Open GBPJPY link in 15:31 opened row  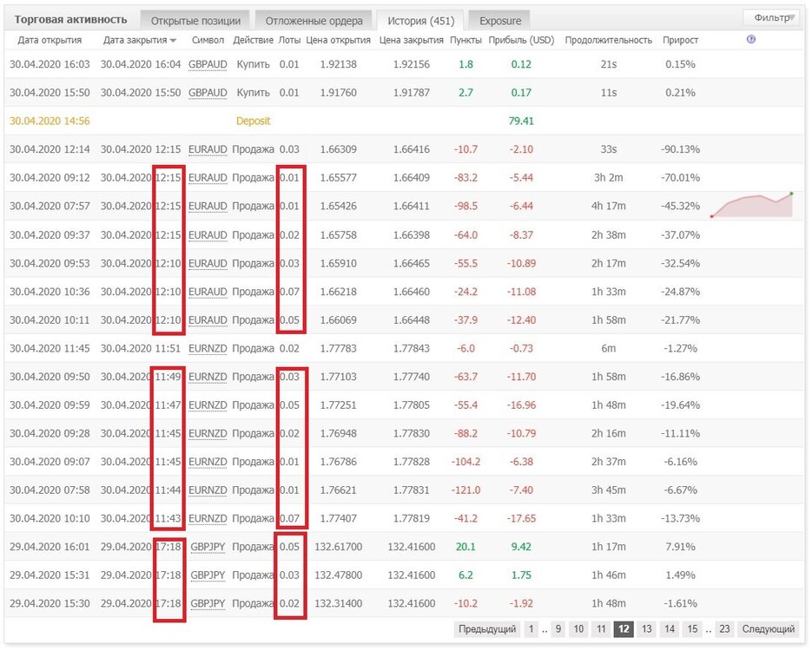point(208,575)
